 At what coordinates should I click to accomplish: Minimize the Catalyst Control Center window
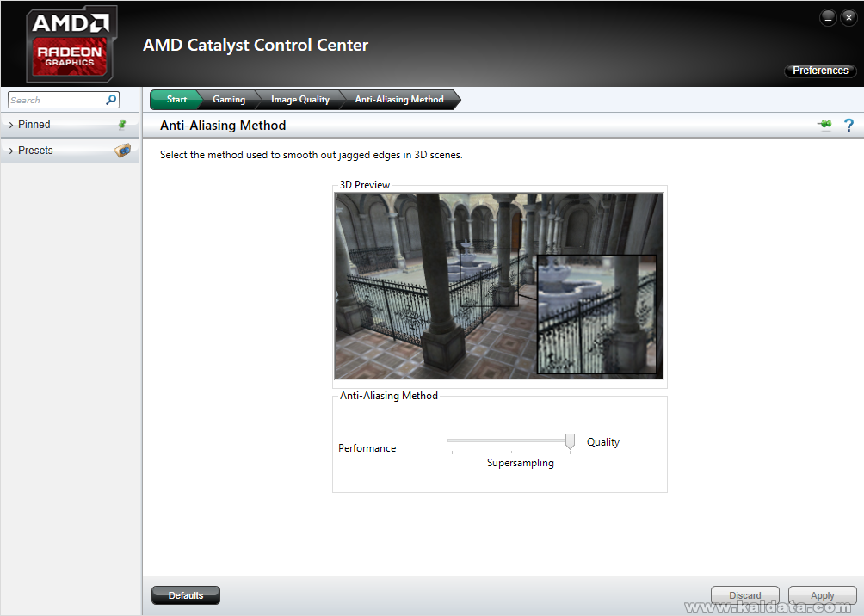click(828, 17)
